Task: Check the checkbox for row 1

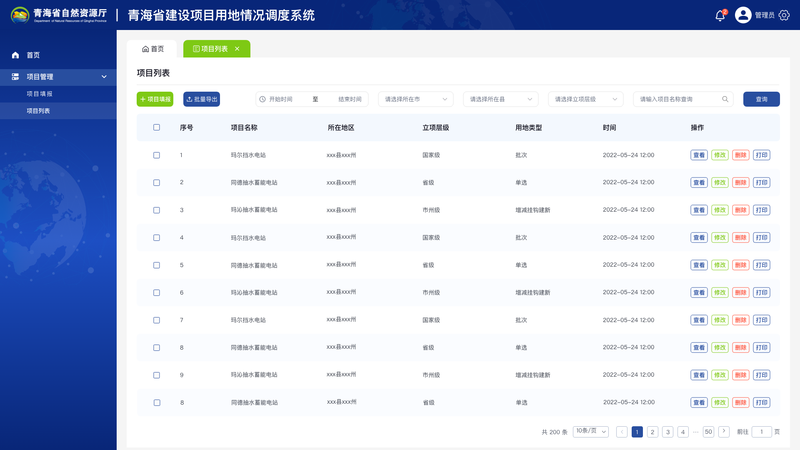Action: (157, 155)
